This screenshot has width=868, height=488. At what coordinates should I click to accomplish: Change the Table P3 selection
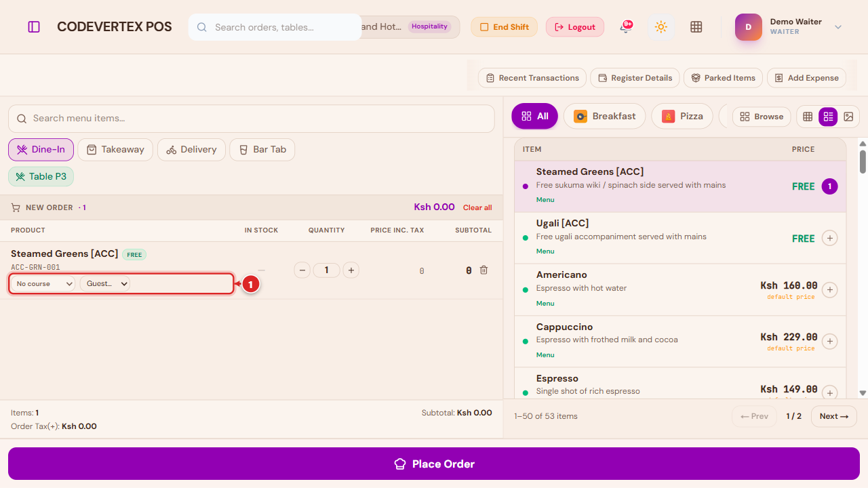pyautogui.click(x=41, y=177)
